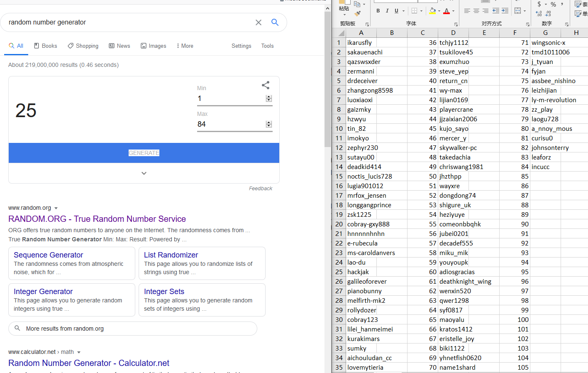588x373 pixels.
Task: Open the copy options dropdown
Action: coord(364,4)
